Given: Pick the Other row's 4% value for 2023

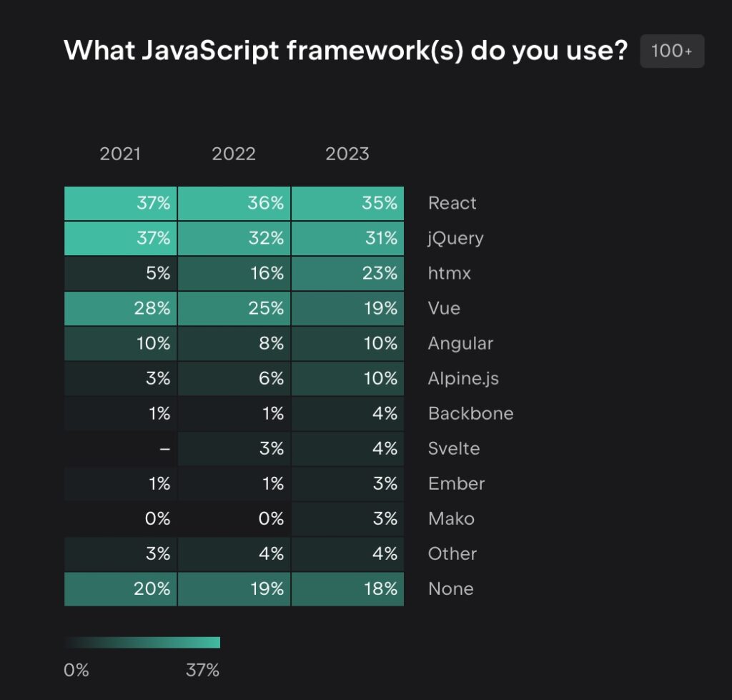Looking at the screenshot, I should (347, 553).
